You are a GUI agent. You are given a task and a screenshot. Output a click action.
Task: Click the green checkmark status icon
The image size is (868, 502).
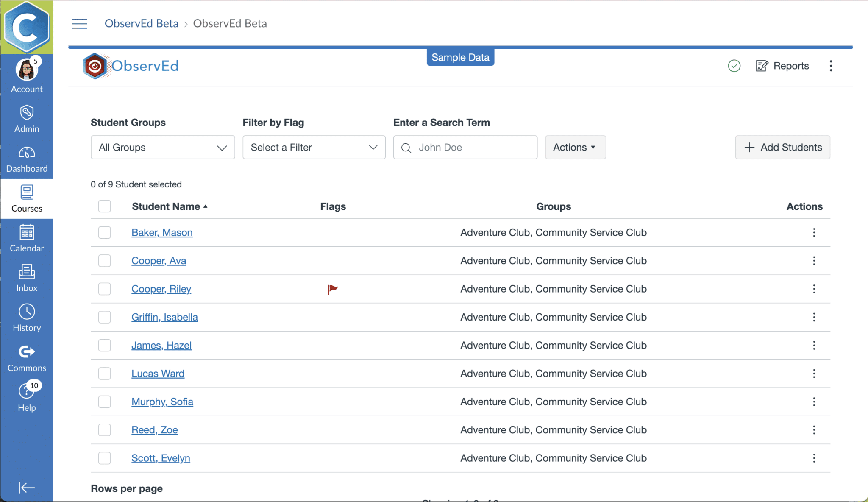[734, 66]
